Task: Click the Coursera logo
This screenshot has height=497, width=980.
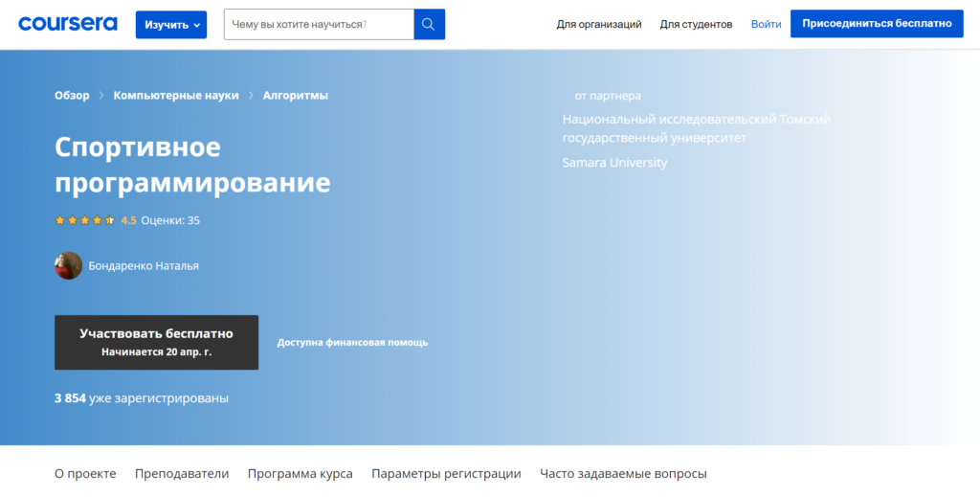Action: [x=68, y=24]
